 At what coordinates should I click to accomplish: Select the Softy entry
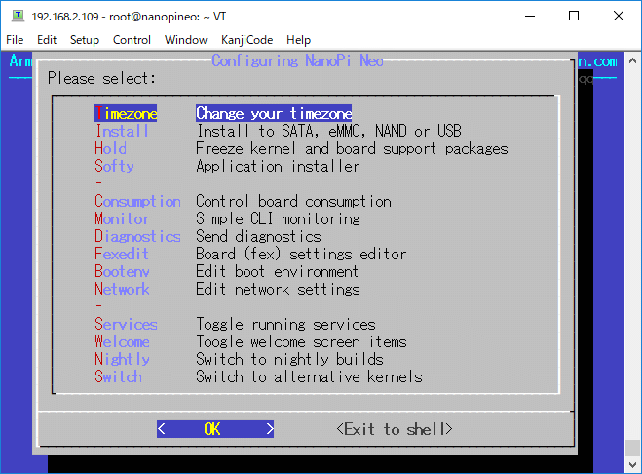tap(114, 166)
